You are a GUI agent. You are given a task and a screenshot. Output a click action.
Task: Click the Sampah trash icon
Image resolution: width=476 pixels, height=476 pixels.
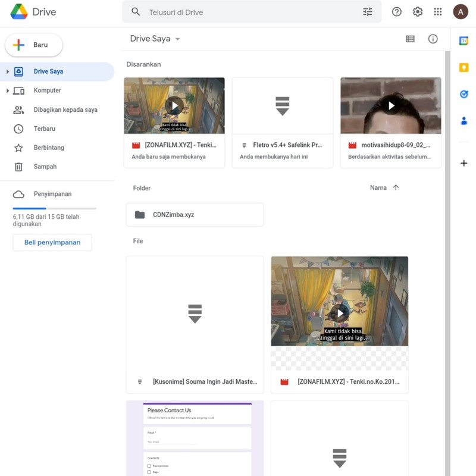[x=18, y=167]
